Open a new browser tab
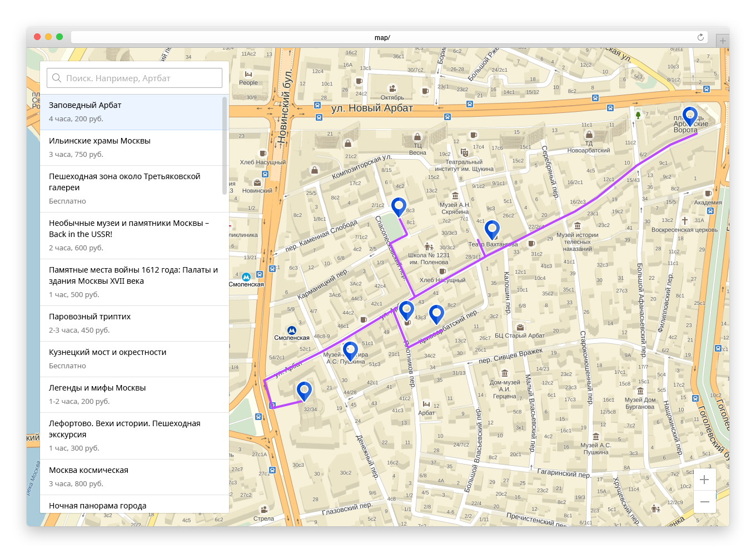Image resolution: width=756 pixels, height=553 pixels. (x=723, y=41)
